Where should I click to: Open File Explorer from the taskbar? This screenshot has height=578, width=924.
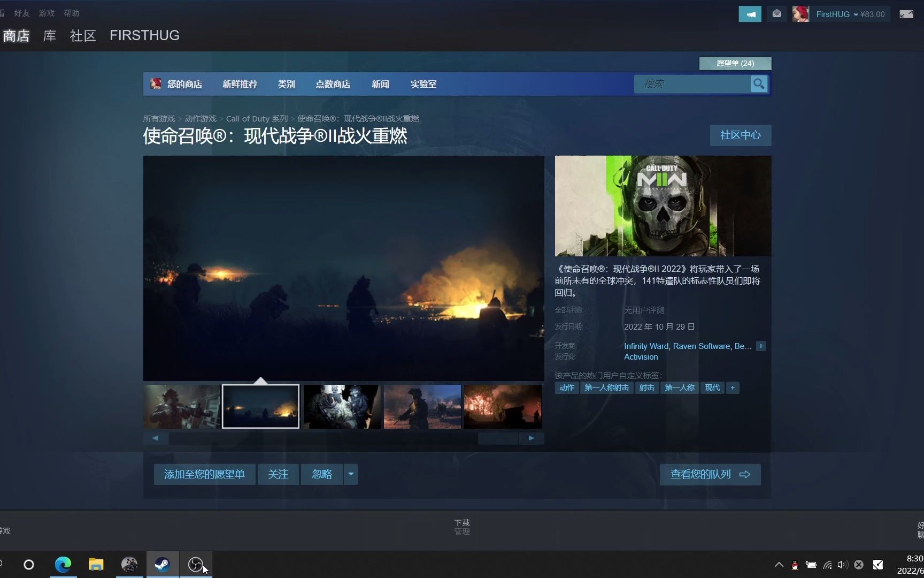(96, 564)
